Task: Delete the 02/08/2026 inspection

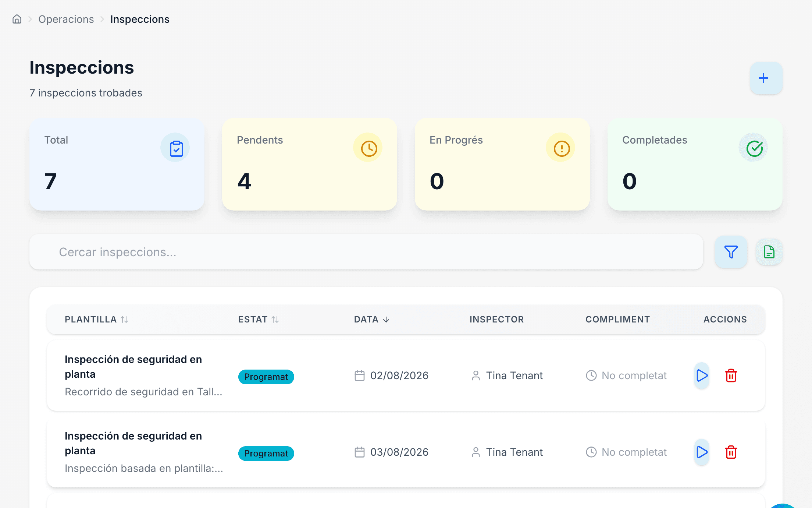Action: 731,375
